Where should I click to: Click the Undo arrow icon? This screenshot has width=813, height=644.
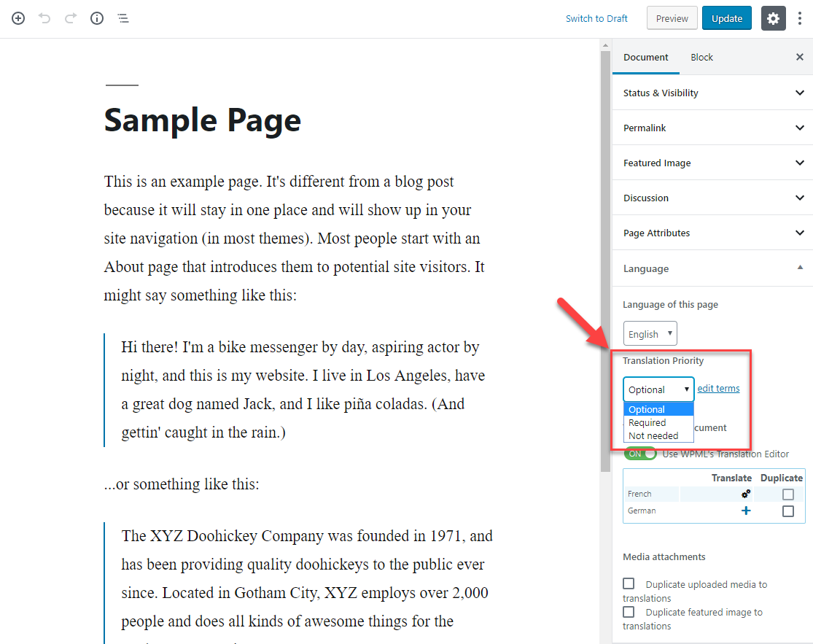(x=44, y=18)
